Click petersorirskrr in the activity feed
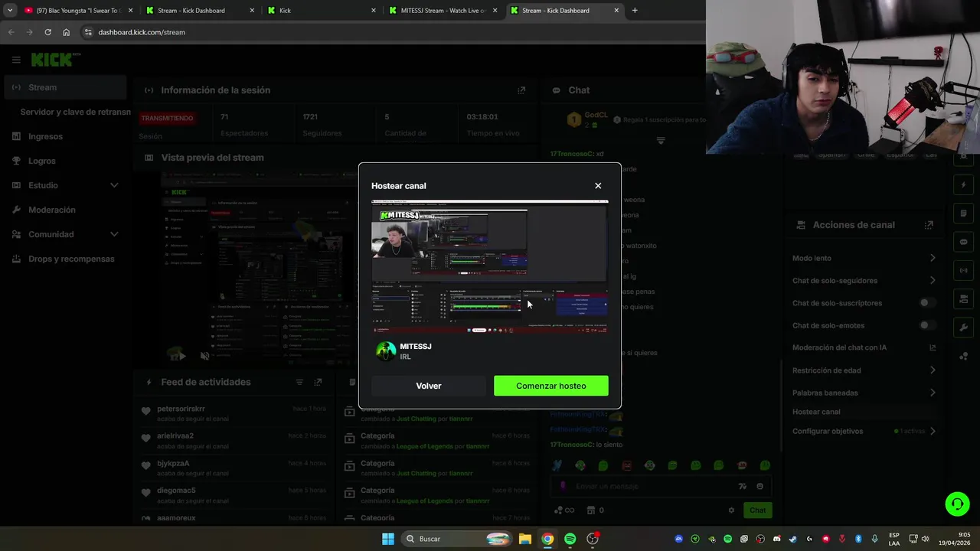The height and width of the screenshot is (551, 980). coord(181,409)
